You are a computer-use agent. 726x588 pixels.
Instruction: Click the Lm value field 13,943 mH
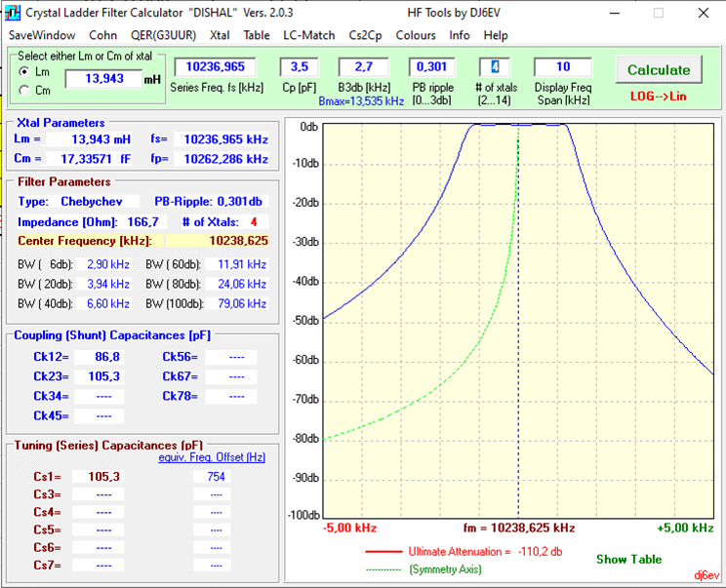pyautogui.click(x=103, y=79)
